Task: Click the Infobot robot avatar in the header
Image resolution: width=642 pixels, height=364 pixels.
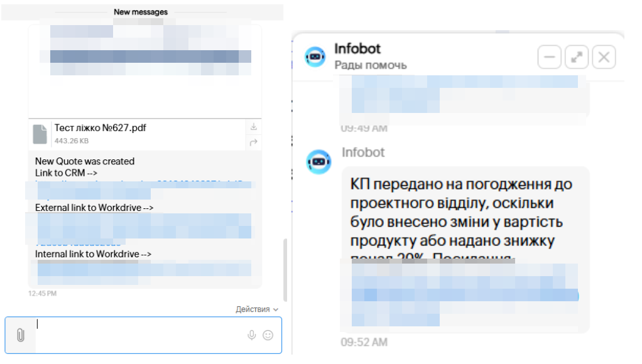Action: (x=315, y=56)
